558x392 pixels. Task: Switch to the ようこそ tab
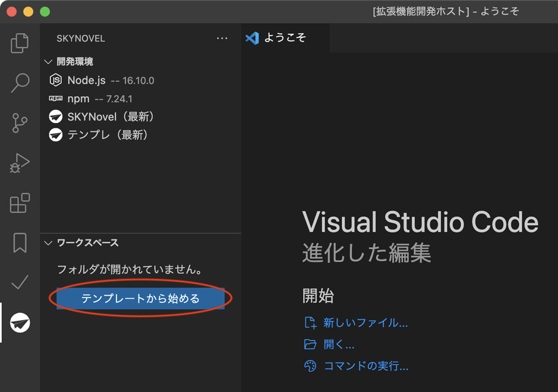pos(285,37)
